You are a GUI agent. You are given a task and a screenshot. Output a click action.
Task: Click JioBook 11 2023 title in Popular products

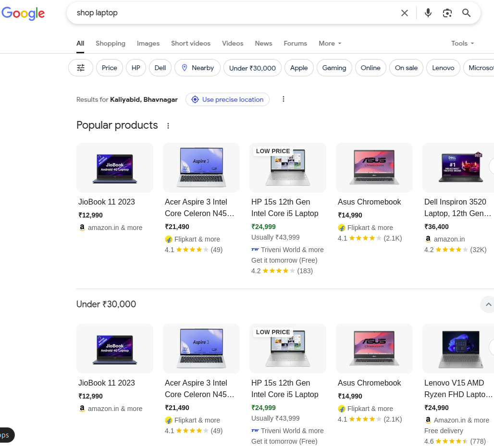click(x=107, y=202)
